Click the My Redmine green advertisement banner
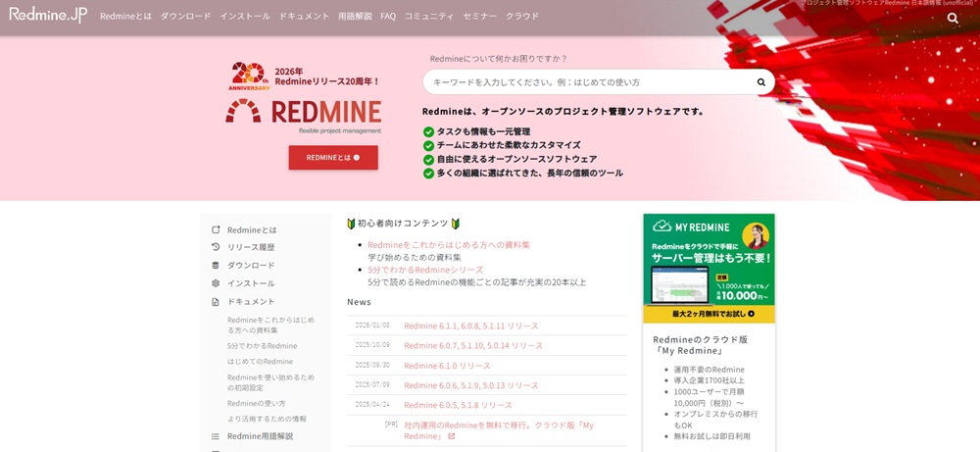The image size is (980, 452). 709,269
